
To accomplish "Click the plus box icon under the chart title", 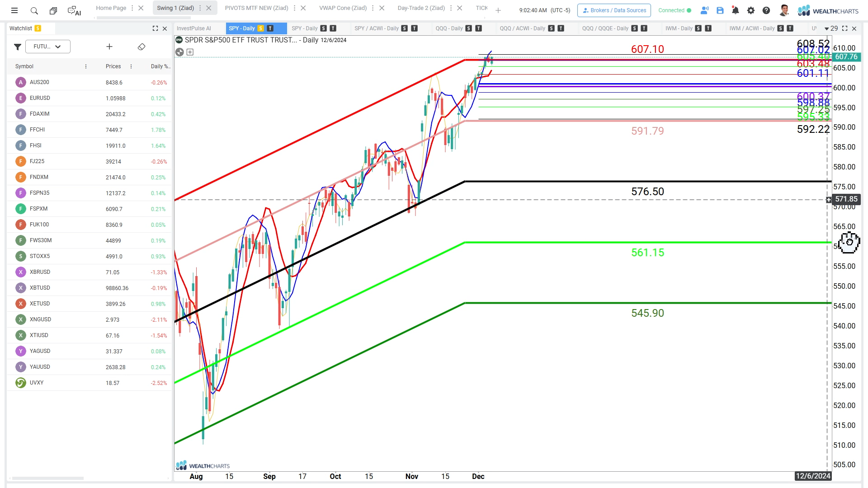I will click(x=190, y=52).
